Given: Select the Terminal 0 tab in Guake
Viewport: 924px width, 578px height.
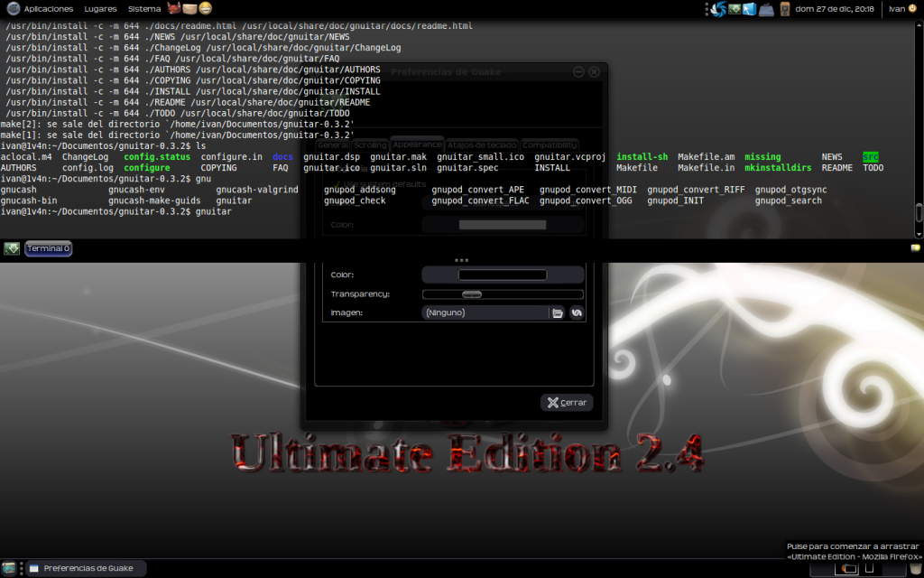Looking at the screenshot, I should 49,248.
